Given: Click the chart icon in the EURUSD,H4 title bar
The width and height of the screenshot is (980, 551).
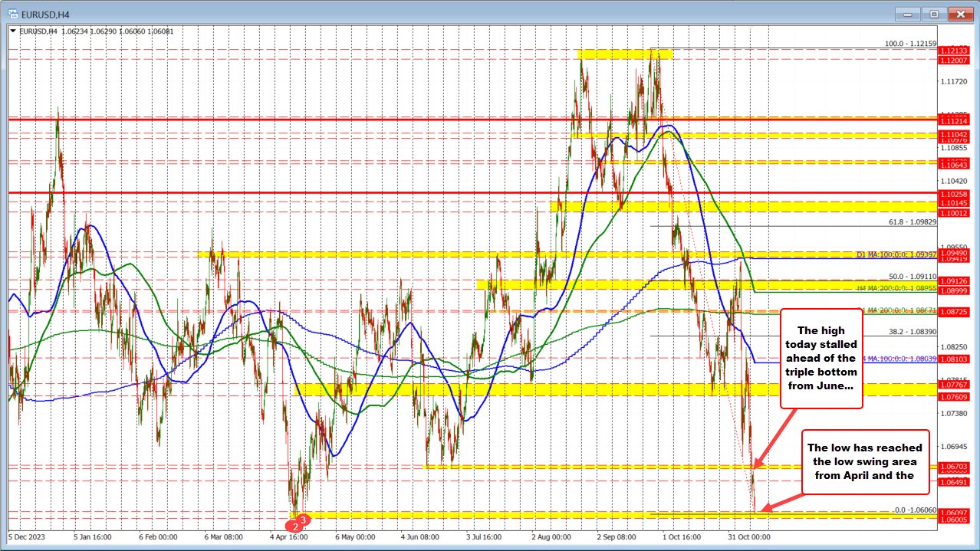Looking at the screenshot, I should 14,14.
